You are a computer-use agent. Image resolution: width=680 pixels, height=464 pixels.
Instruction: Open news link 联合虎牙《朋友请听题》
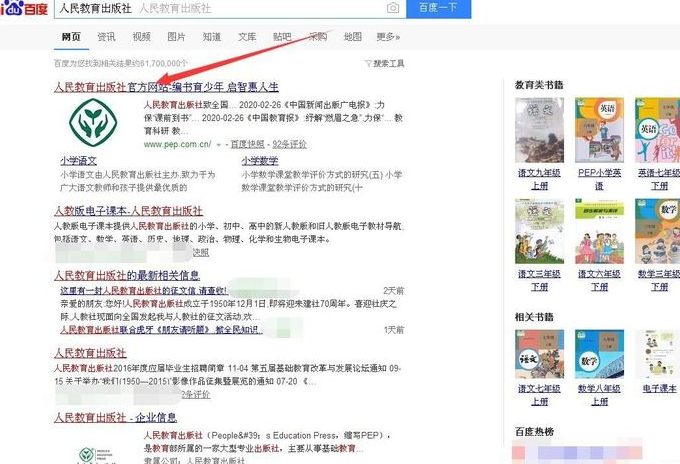[161, 330]
